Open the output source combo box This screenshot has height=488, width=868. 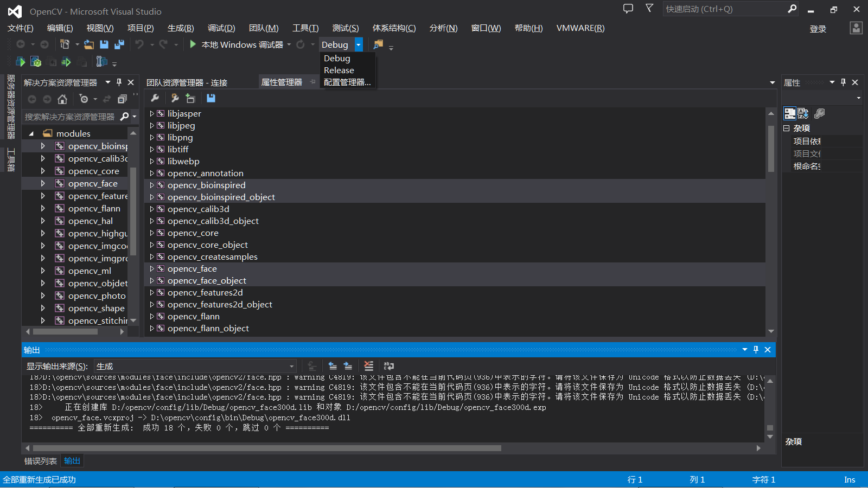coord(195,367)
